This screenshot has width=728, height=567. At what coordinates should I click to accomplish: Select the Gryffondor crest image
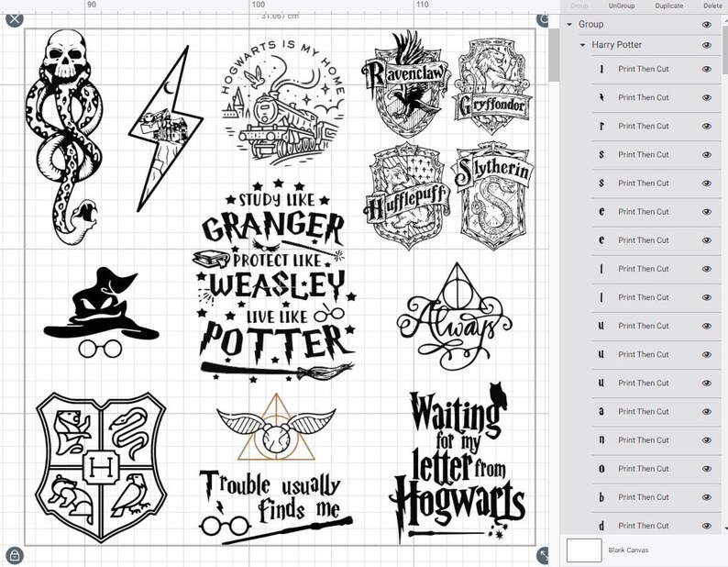pyautogui.click(x=492, y=87)
